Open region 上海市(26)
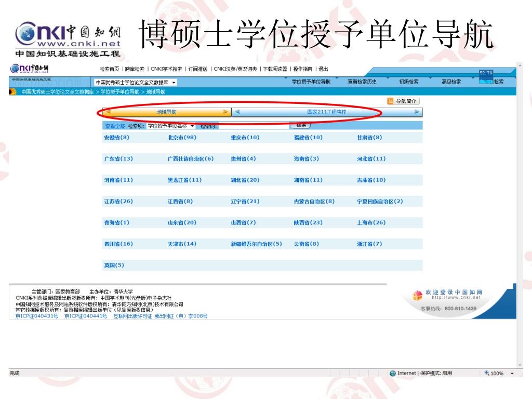This screenshot has height=399, width=532. coord(371,223)
